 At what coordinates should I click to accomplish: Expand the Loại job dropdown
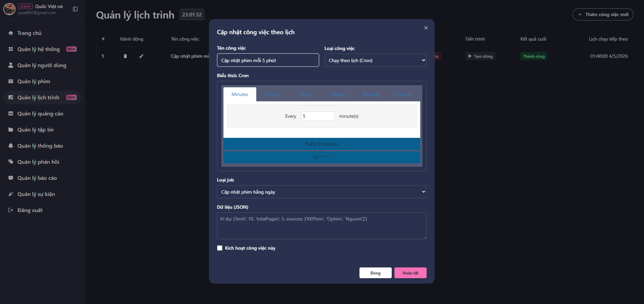322,192
